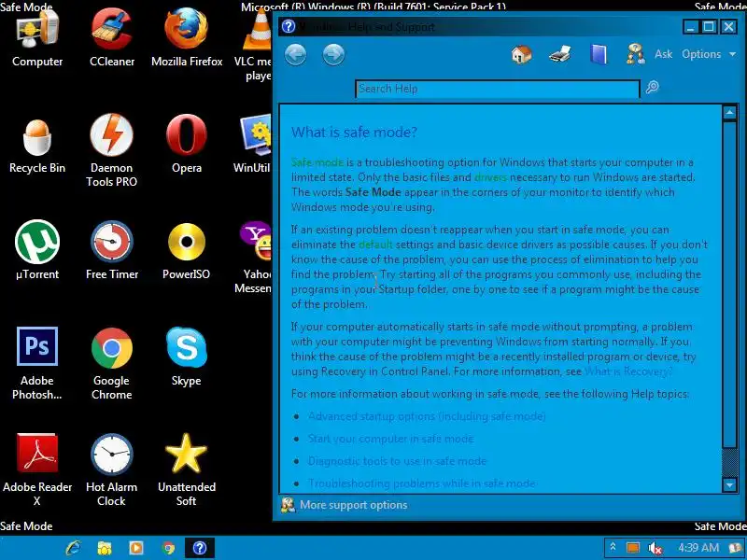Viewport: 747px width, 560px height.
Task: Open Troubleshooting problems while in safe mode
Action: click(x=422, y=483)
